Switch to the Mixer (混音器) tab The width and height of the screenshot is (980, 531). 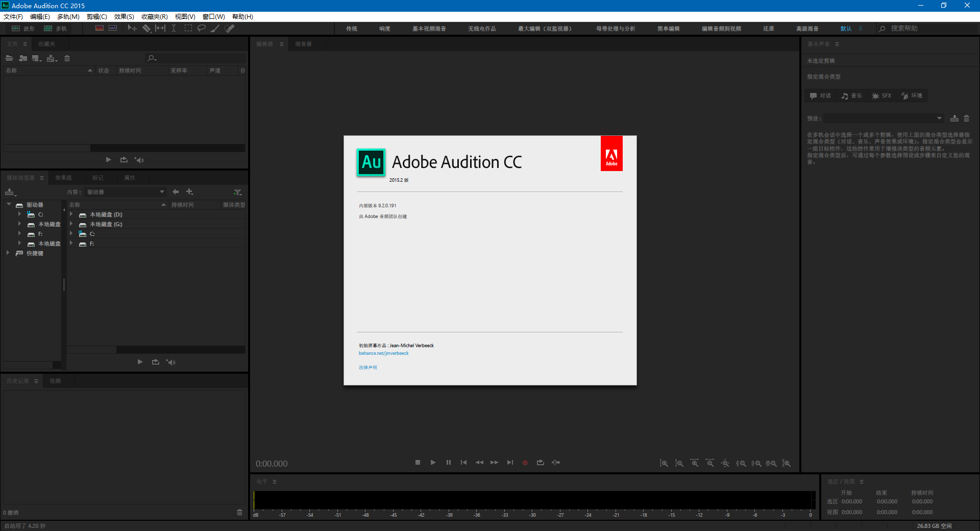click(304, 44)
